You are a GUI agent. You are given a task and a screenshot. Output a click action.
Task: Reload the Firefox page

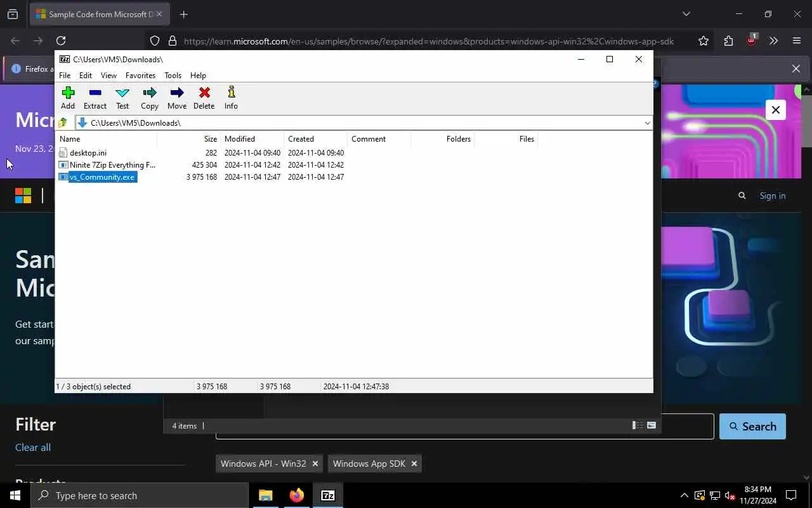[x=61, y=41]
